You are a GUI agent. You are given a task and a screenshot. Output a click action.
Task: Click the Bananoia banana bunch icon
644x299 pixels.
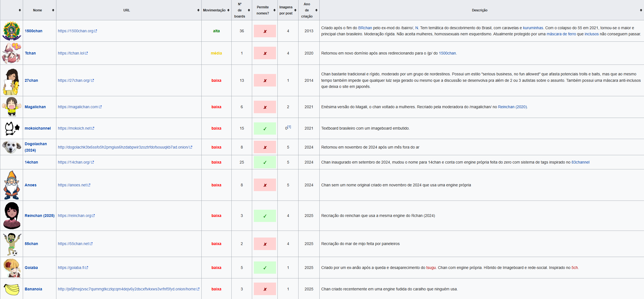point(11,289)
